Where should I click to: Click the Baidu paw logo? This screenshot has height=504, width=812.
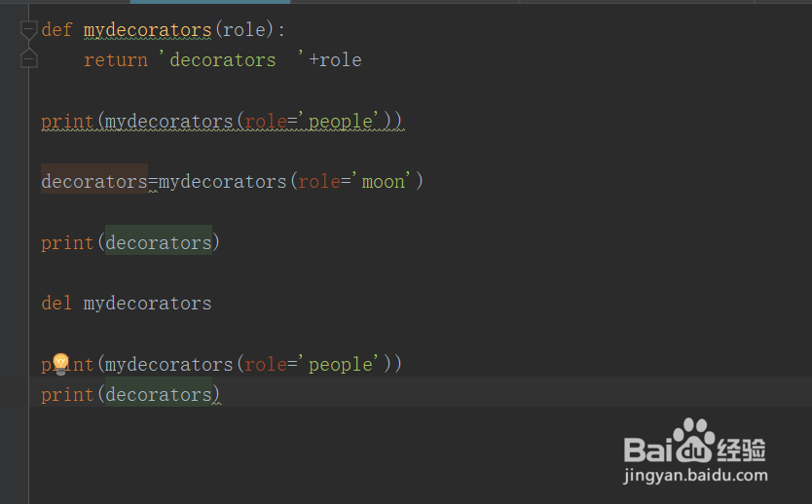[x=692, y=441]
